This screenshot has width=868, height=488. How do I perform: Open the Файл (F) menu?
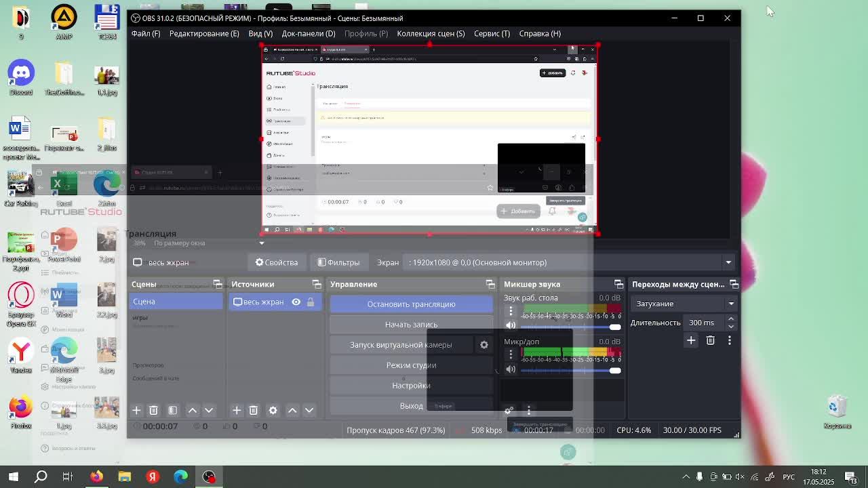[146, 33]
